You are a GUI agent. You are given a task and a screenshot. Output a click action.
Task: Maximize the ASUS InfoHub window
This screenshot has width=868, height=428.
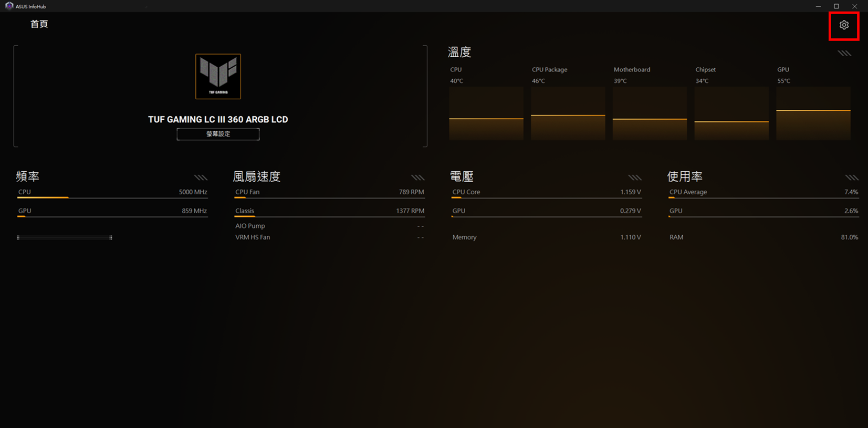click(x=836, y=6)
